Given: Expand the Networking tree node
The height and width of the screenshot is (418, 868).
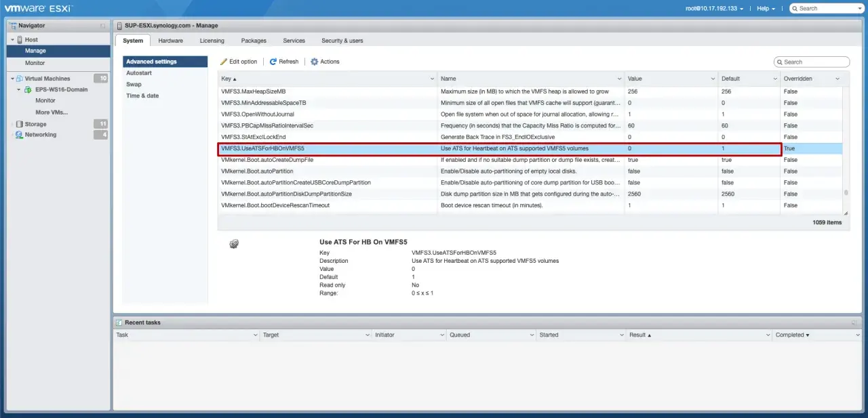Looking at the screenshot, I should pos(12,135).
